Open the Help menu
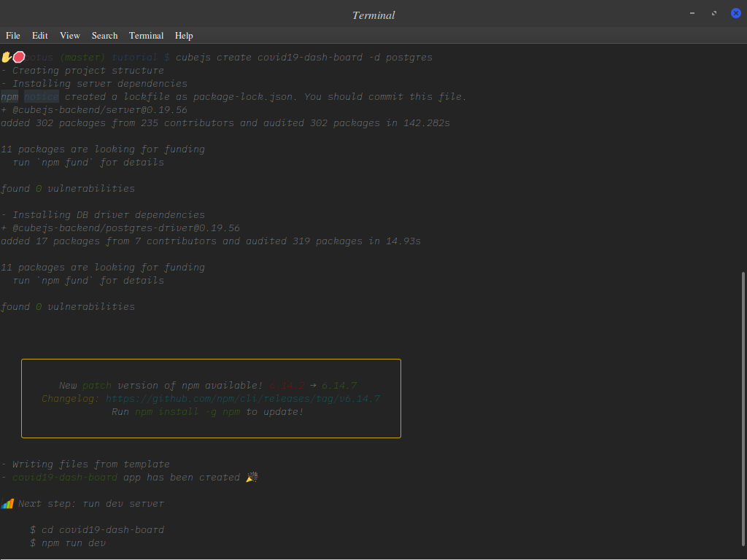 [184, 35]
